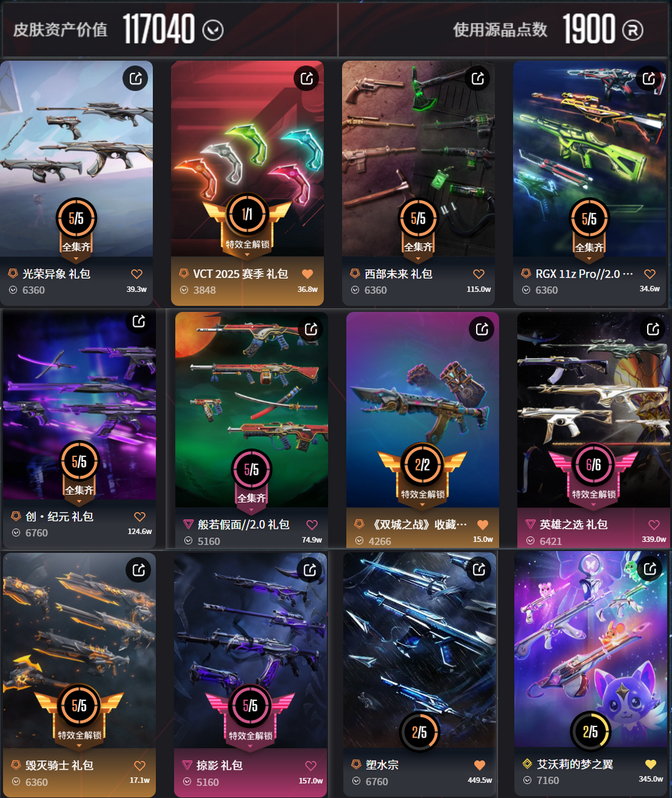Click the 6/6 特效全解锁 badge on 英雄之选
This screenshot has width=672, height=798.
pyautogui.click(x=594, y=472)
